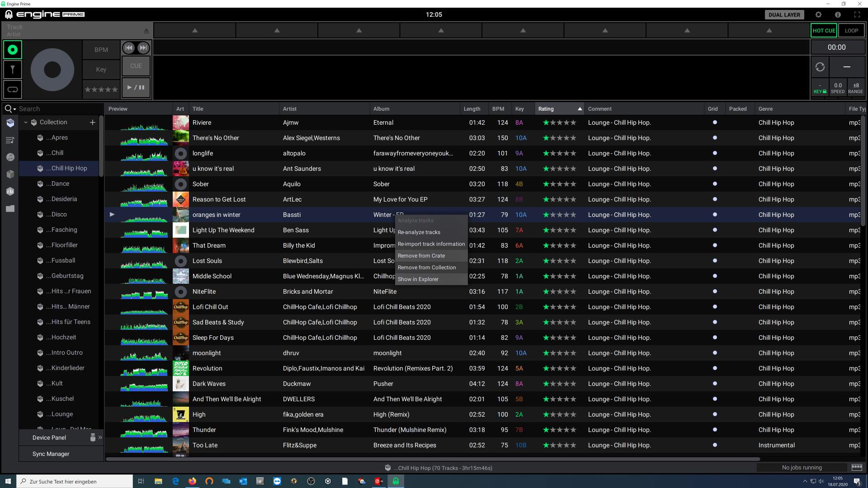Open the iTunes library sidebar icon
Image resolution: width=868 pixels, height=488 pixels.
(x=10, y=157)
